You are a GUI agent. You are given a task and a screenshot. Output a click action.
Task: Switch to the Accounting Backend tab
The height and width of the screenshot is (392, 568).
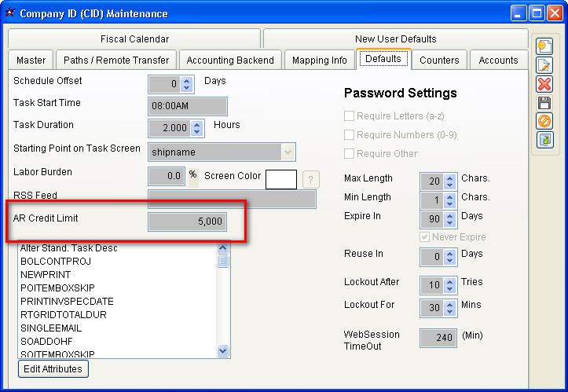click(x=230, y=60)
